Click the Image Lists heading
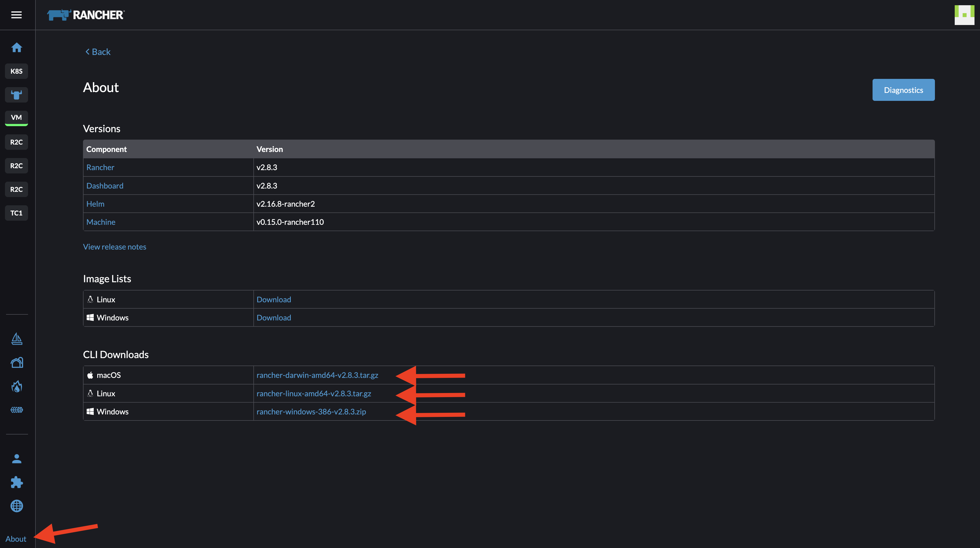Image resolution: width=980 pixels, height=548 pixels. [x=107, y=279]
